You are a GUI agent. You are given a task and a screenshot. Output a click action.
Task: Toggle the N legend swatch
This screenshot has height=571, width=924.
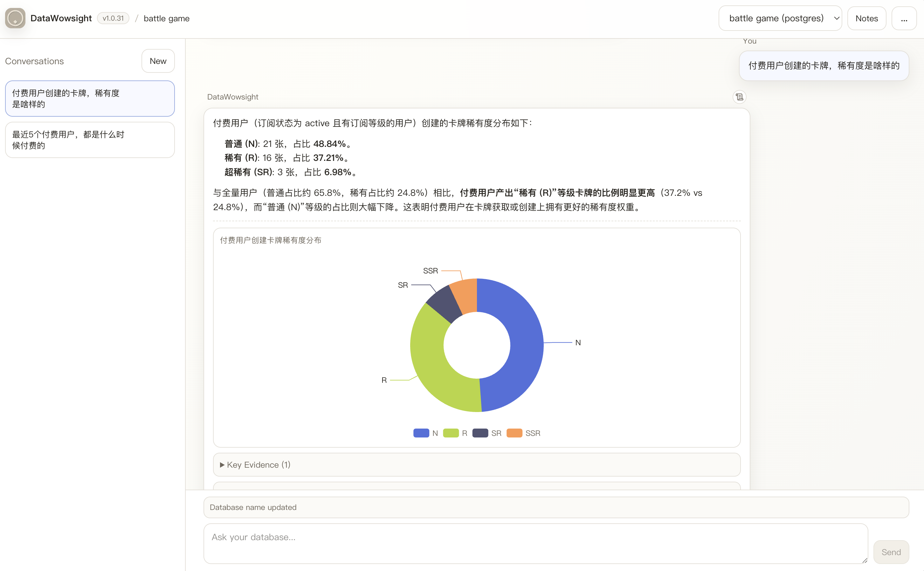pos(421,433)
